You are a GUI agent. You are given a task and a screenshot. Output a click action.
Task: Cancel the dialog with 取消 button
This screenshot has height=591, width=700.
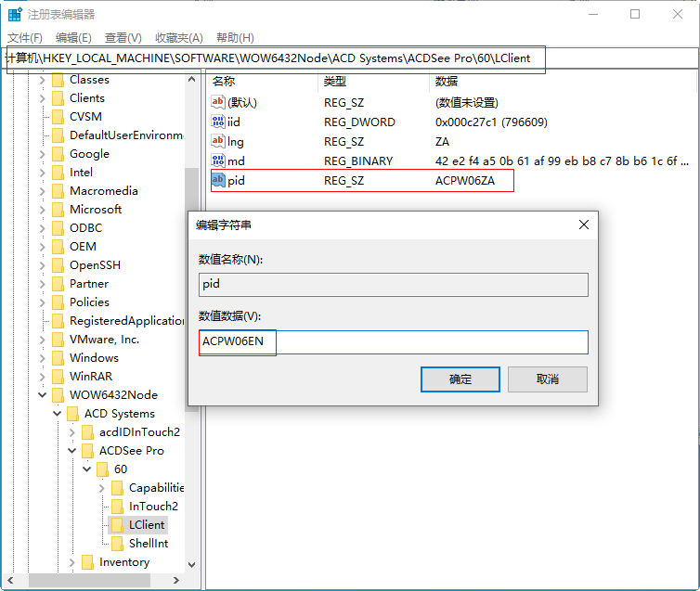548,379
